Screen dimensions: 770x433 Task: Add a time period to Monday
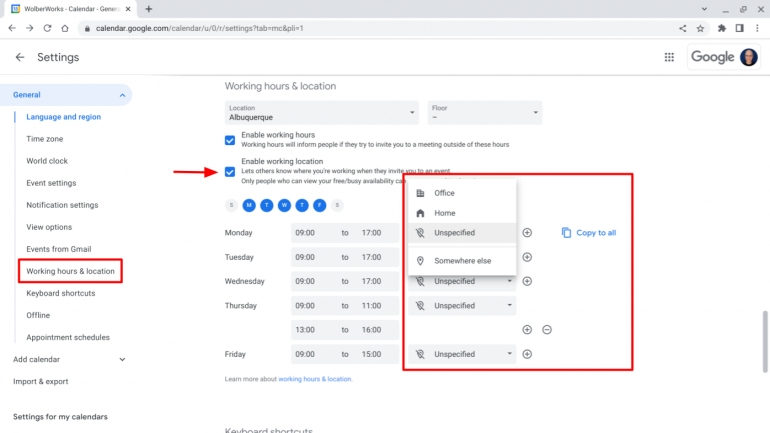point(527,233)
